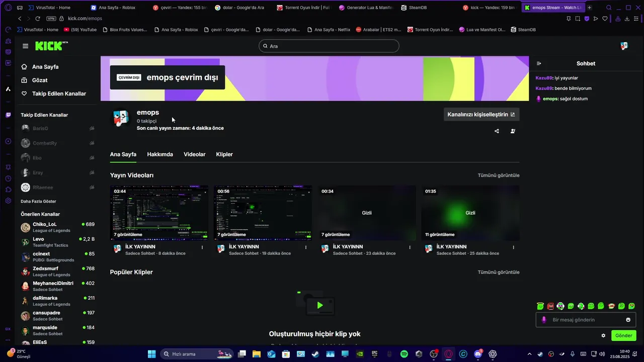Screen dimensions: 644x362
Task: Open a new browser tab
Action: (590, 8)
